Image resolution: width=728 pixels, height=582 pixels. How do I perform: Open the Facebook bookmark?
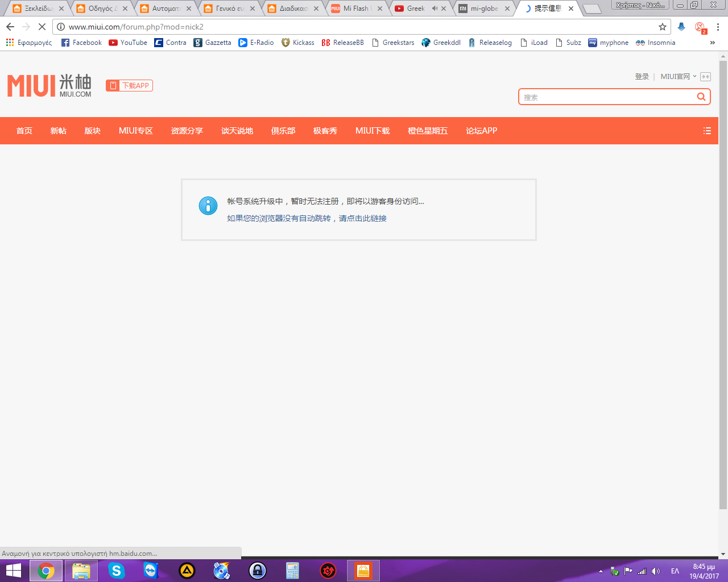coord(81,43)
